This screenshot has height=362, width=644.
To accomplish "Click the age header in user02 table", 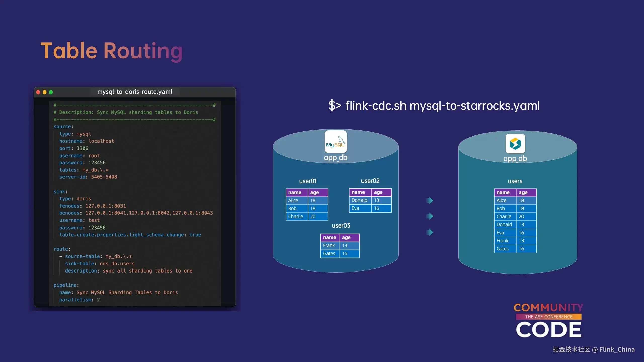I will click(x=378, y=192).
